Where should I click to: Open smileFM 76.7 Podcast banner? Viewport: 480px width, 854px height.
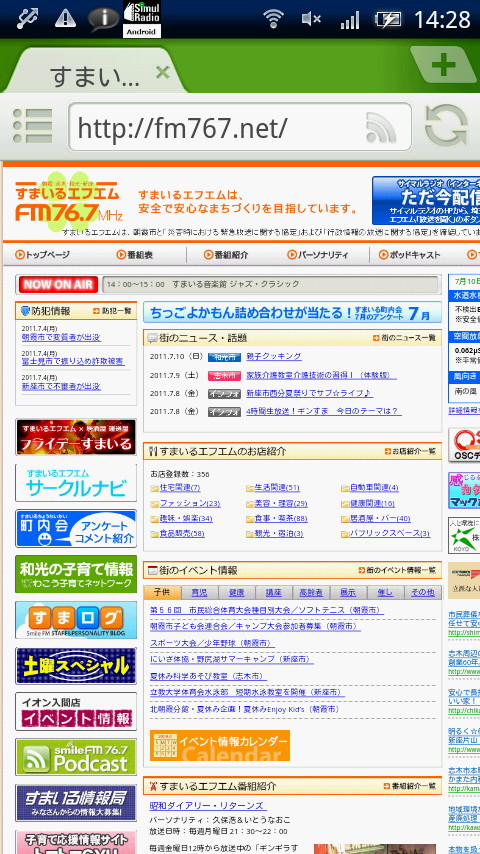pyautogui.click(x=76, y=757)
